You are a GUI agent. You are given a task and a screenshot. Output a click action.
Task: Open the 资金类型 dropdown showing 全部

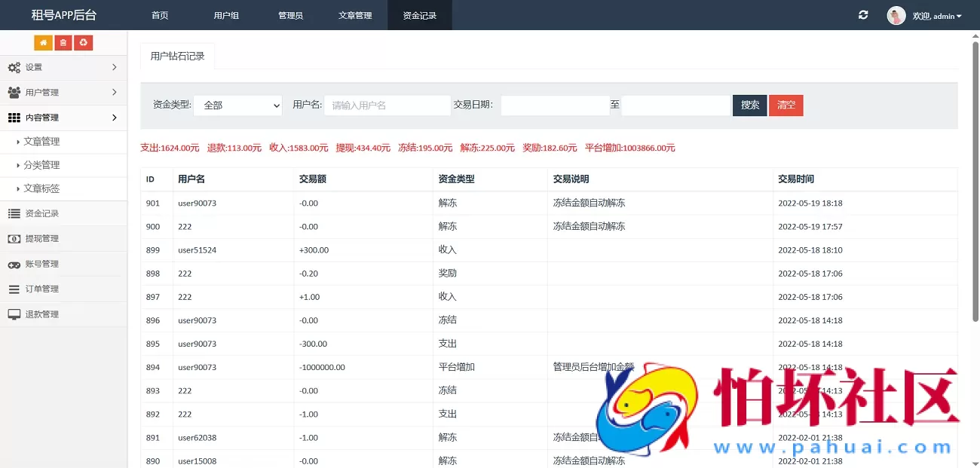click(237, 106)
